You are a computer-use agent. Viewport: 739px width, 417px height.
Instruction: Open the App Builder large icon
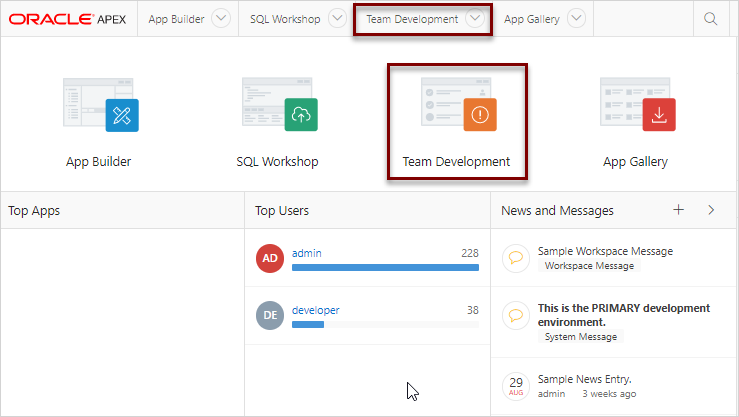point(100,105)
